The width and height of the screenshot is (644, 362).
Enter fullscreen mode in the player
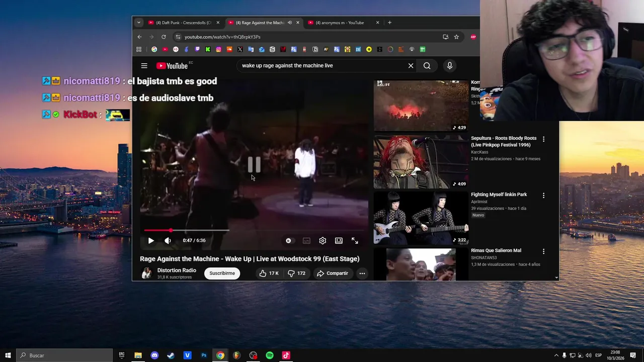pos(355,240)
